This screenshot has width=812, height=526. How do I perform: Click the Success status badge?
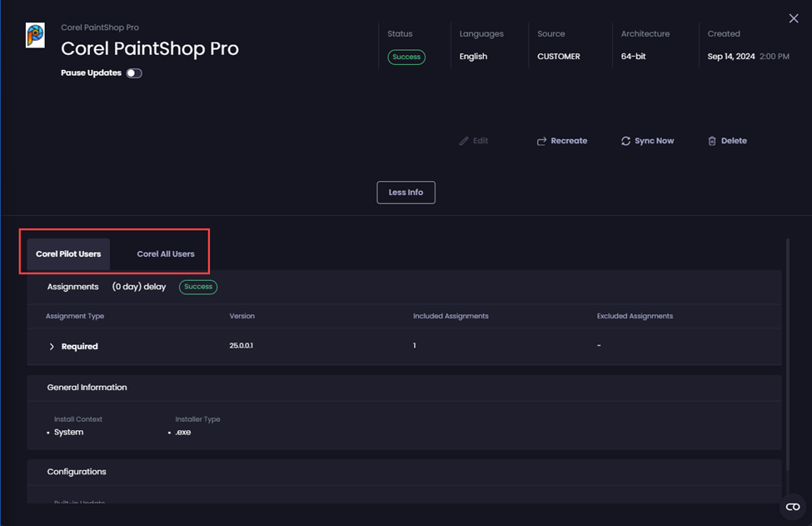click(406, 57)
